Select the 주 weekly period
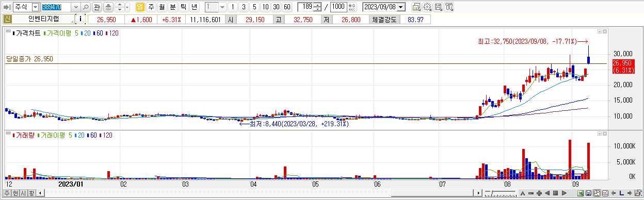Viewport: 644px width, 200px height. click(x=151, y=7)
